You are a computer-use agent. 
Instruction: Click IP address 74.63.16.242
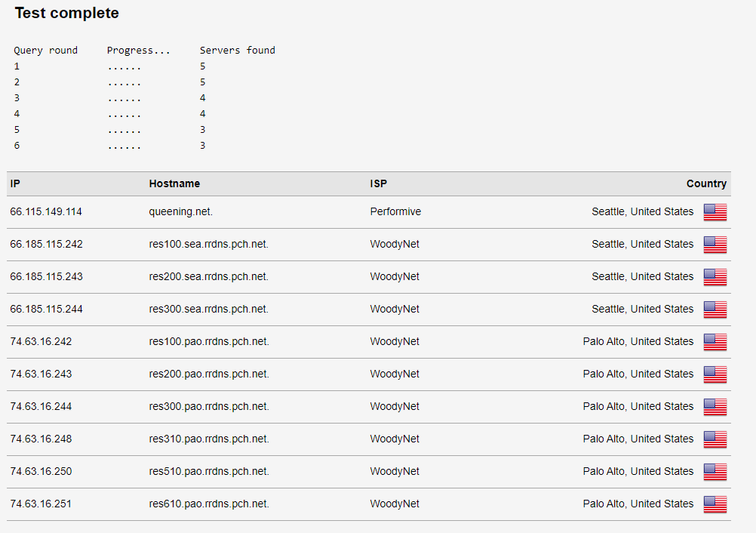pyautogui.click(x=41, y=341)
